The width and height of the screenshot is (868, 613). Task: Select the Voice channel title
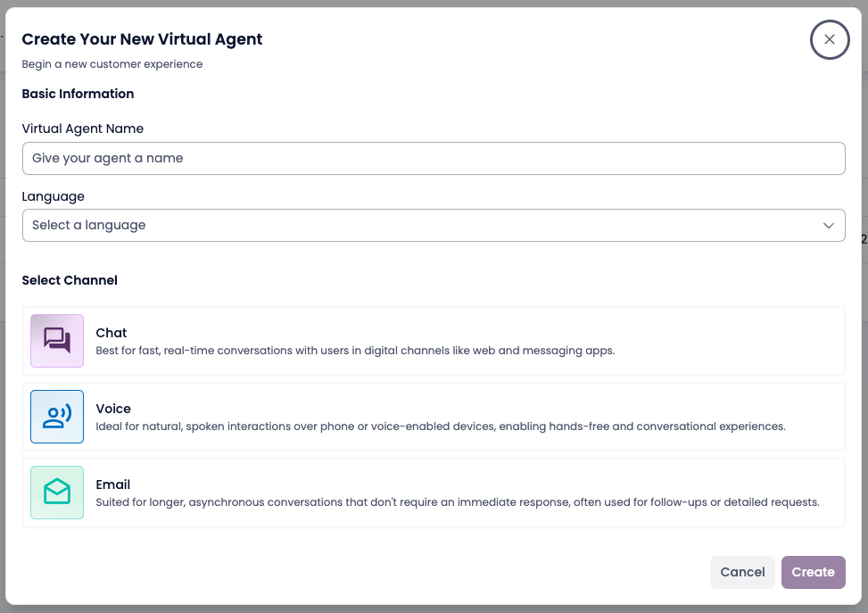click(x=113, y=409)
